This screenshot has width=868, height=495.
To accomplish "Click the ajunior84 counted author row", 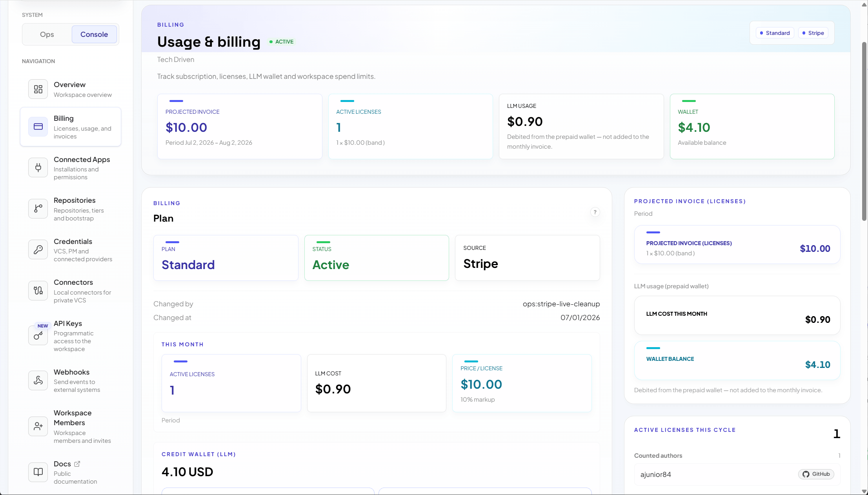I will (x=737, y=474).
